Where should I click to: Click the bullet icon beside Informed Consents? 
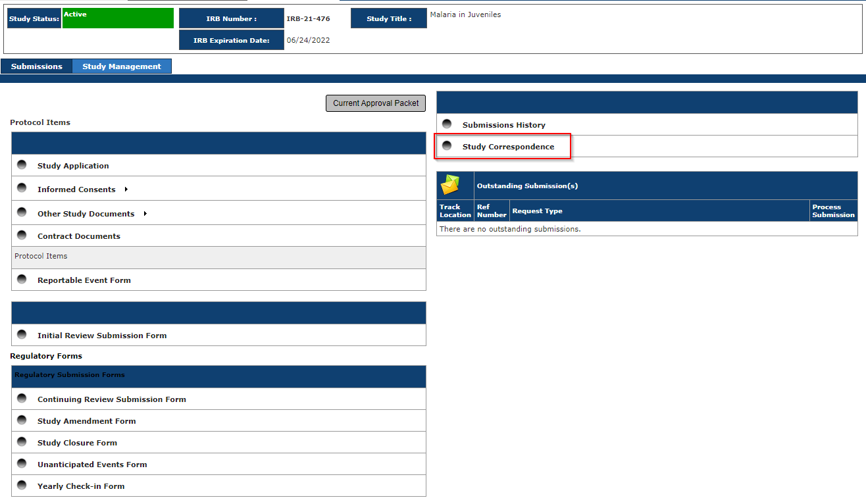click(x=22, y=188)
